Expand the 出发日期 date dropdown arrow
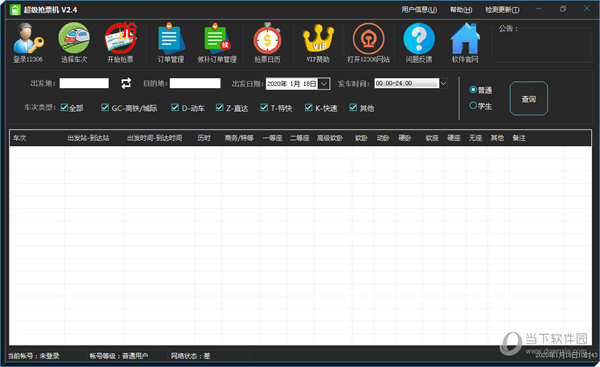The width and height of the screenshot is (600, 367). pos(324,83)
